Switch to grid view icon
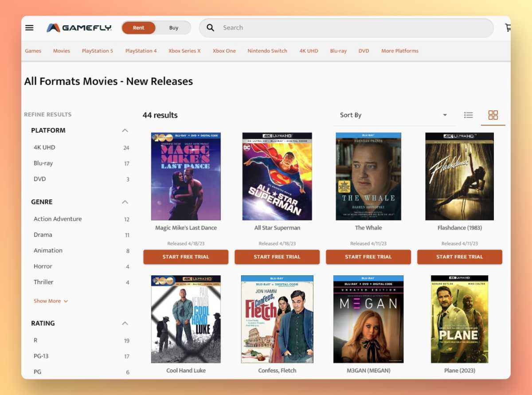The height and width of the screenshot is (395, 532). tap(493, 115)
